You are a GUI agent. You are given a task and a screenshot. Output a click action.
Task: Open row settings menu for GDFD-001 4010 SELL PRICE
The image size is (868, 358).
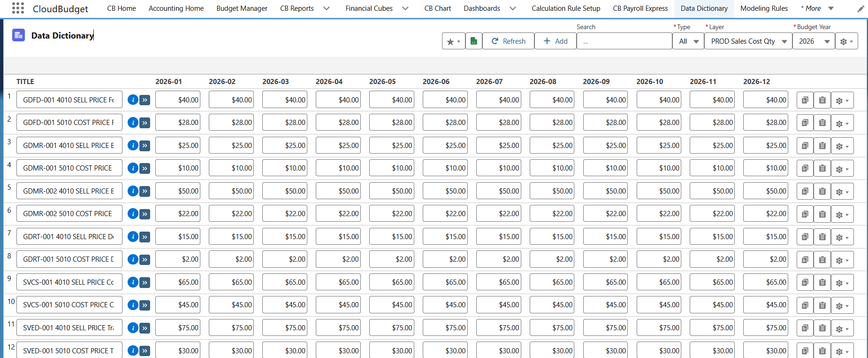pos(842,100)
